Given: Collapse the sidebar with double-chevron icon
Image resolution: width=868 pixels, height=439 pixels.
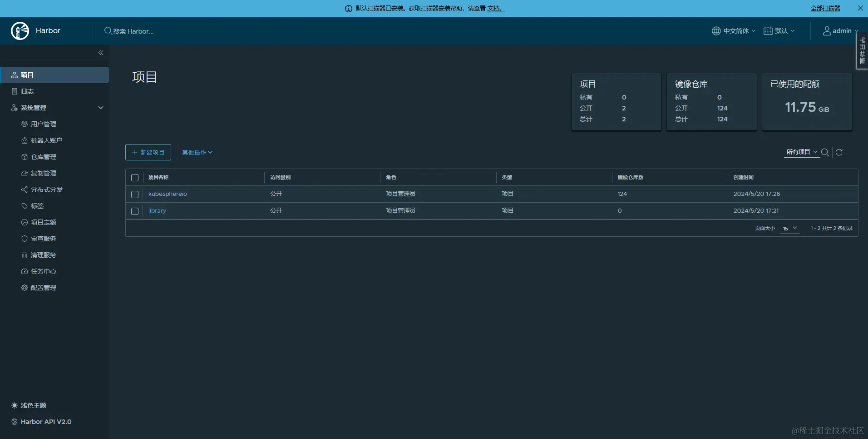Looking at the screenshot, I should pos(101,53).
